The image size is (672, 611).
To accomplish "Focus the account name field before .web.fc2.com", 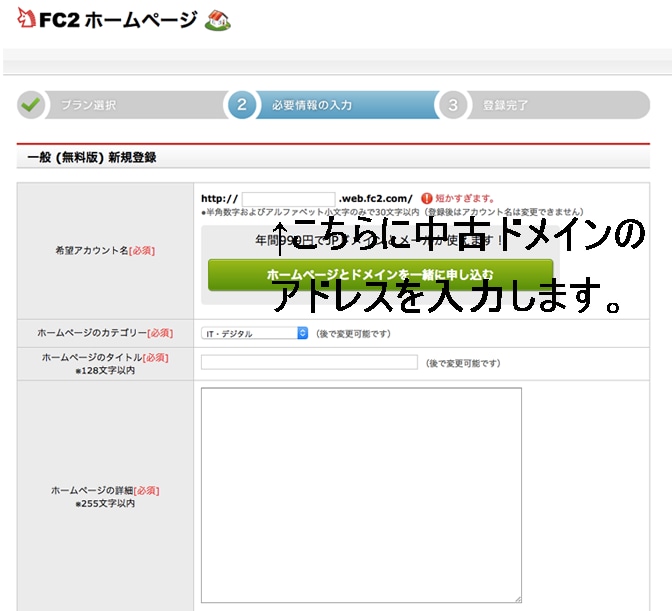I will [x=288, y=199].
